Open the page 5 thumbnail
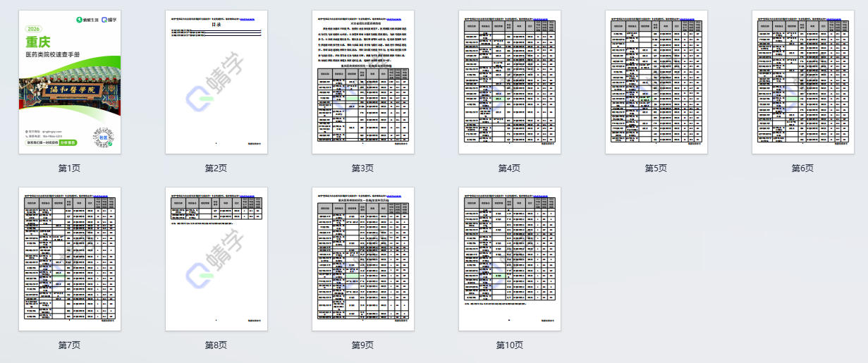This screenshot has width=868, height=363. point(656,82)
